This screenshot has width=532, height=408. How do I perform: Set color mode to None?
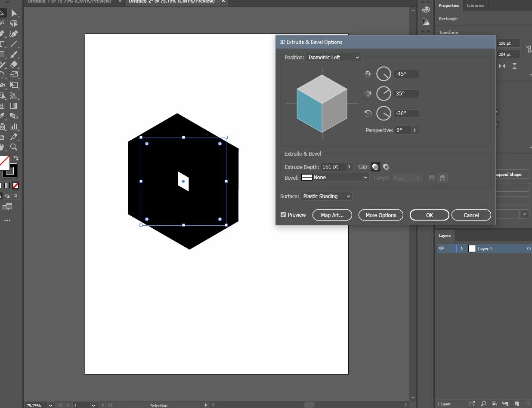pos(15,186)
